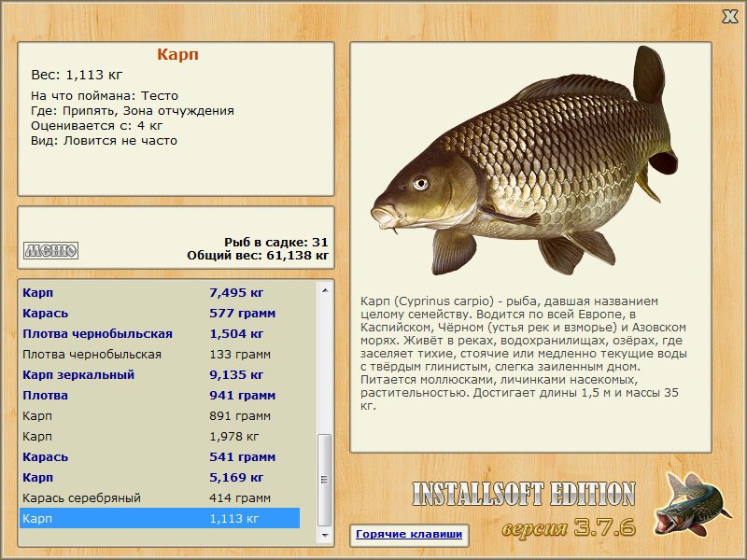Click the pike logo icon
747x560 pixels.
(692, 504)
